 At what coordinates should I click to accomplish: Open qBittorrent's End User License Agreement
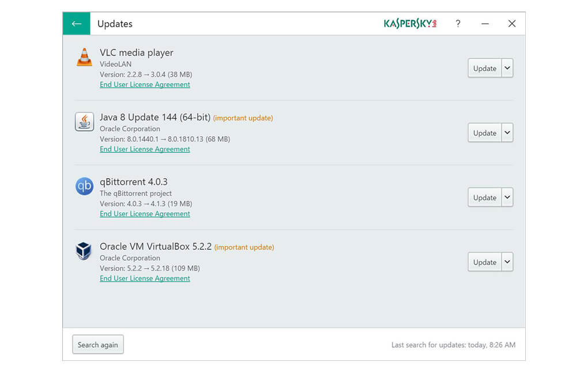click(145, 213)
